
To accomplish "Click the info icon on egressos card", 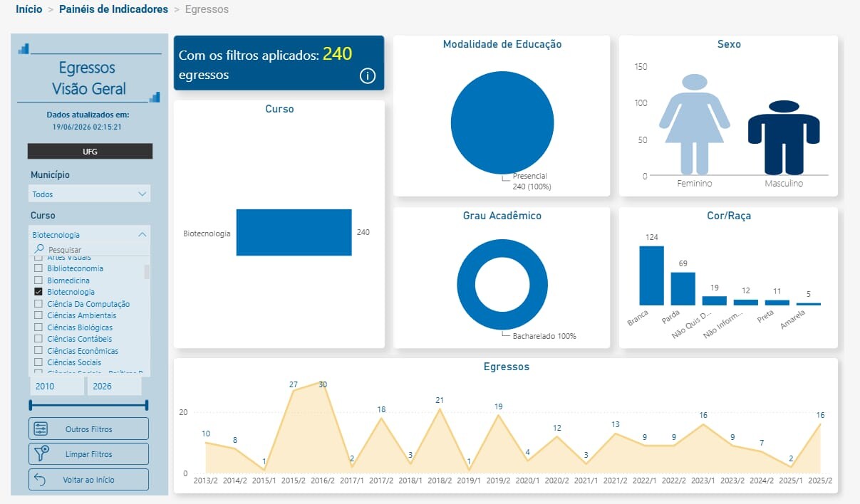I will pyautogui.click(x=368, y=75).
